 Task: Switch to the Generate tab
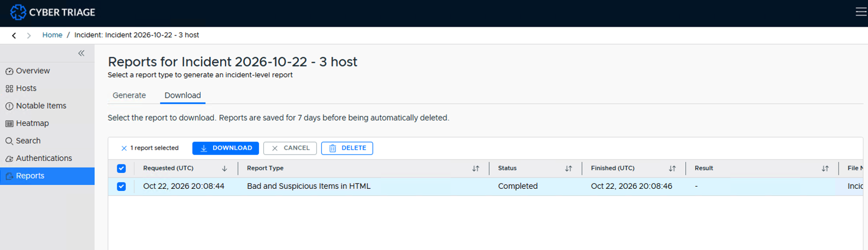[x=129, y=96]
